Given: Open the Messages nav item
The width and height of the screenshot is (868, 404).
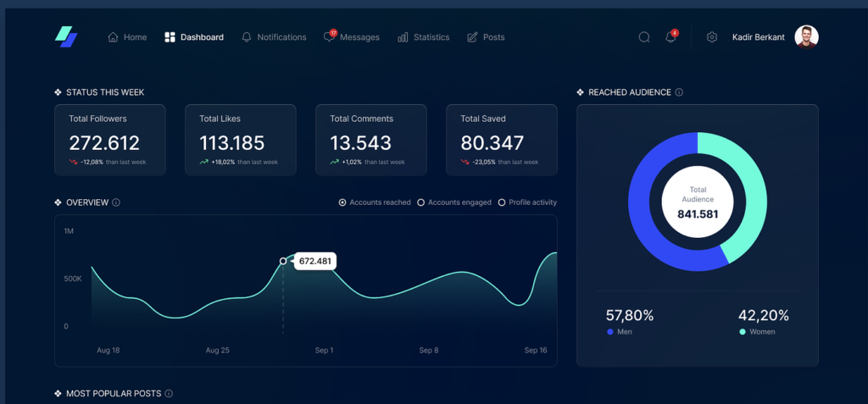Looking at the screenshot, I should pyautogui.click(x=352, y=37).
